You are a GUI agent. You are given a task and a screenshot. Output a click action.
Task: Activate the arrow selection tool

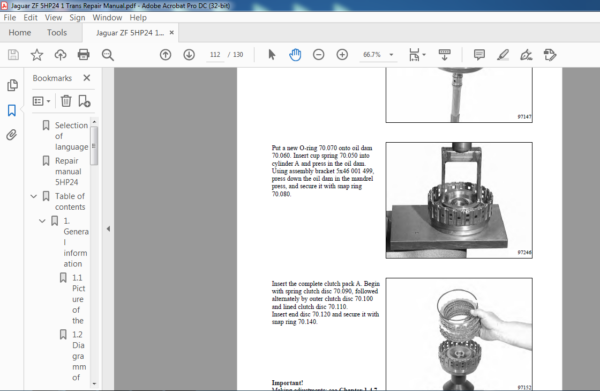[x=272, y=55]
